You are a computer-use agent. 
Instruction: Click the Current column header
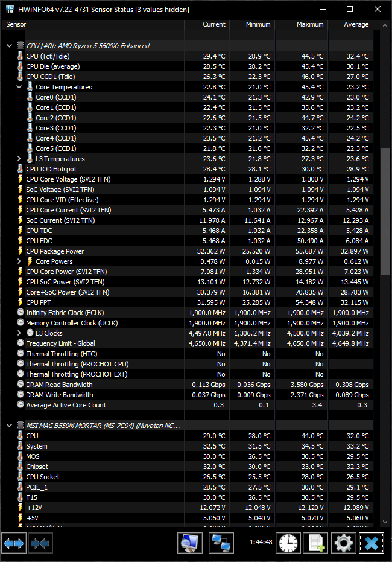tap(207, 24)
